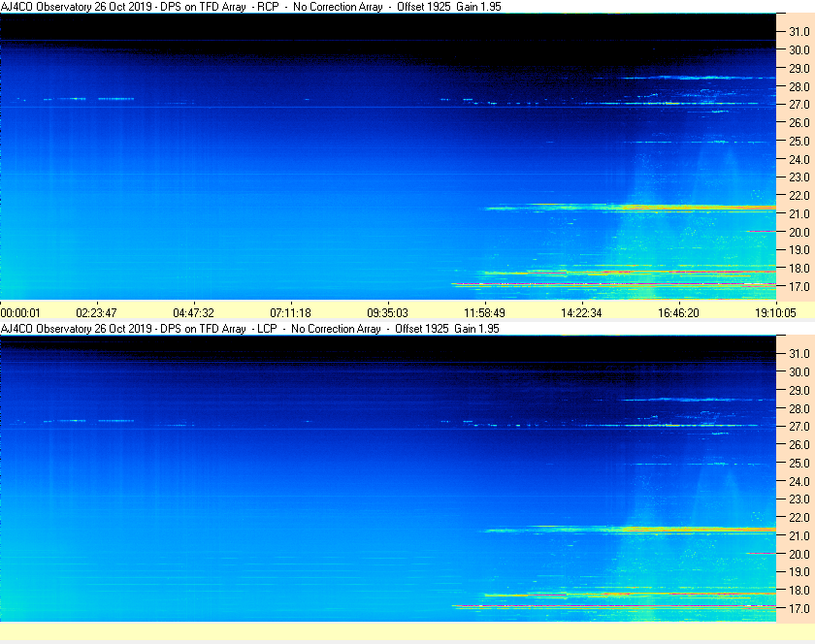Click the 21.0 label on LCP frequency axis
Screen dimensions: 815x644
799,535
